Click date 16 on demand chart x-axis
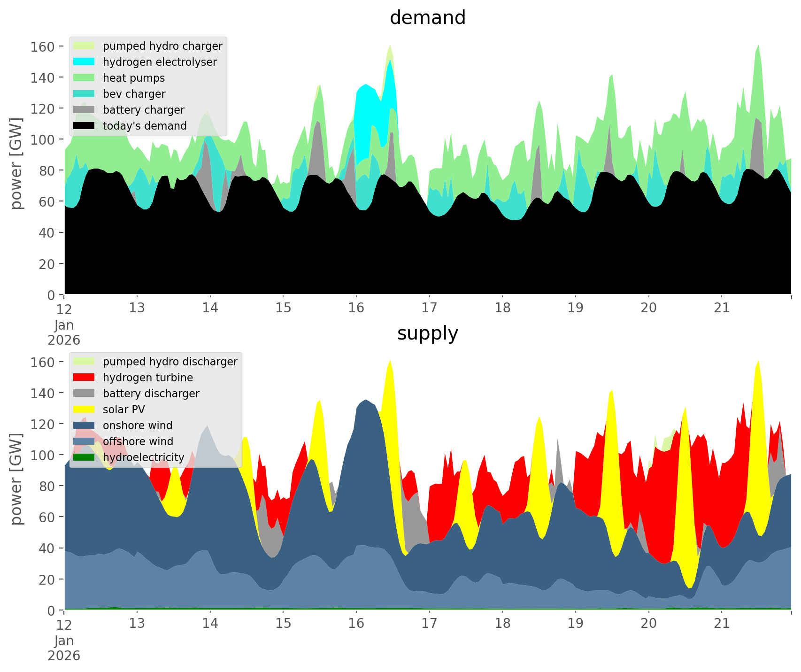Screen dimensions: 801x672 [356, 308]
